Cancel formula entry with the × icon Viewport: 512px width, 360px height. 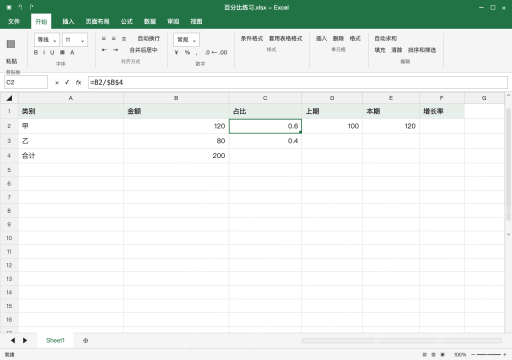(57, 82)
